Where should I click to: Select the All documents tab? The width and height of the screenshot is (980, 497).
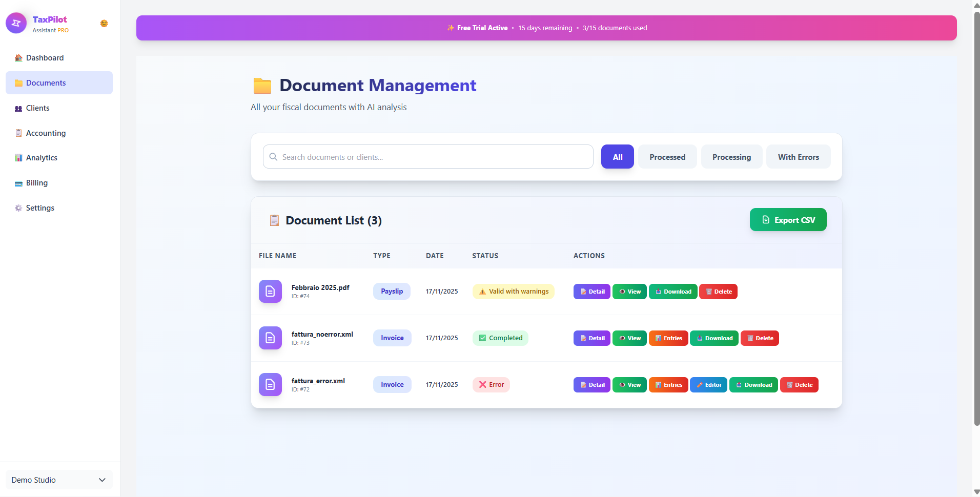(x=617, y=156)
